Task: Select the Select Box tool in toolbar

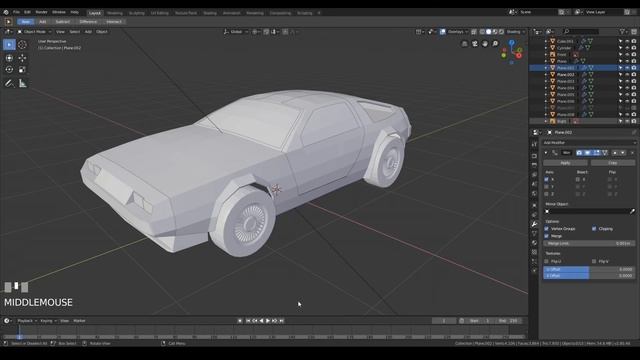Action: pyautogui.click(x=9, y=44)
